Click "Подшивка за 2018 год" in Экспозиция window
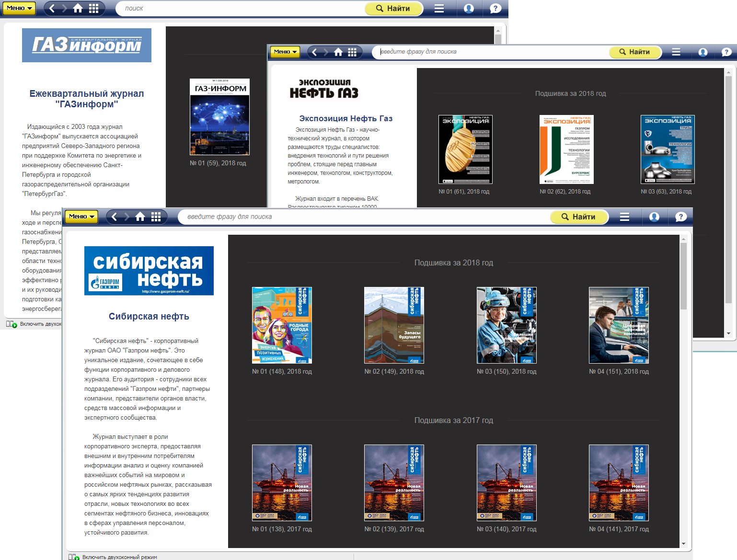737x560 pixels. pyautogui.click(x=571, y=93)
